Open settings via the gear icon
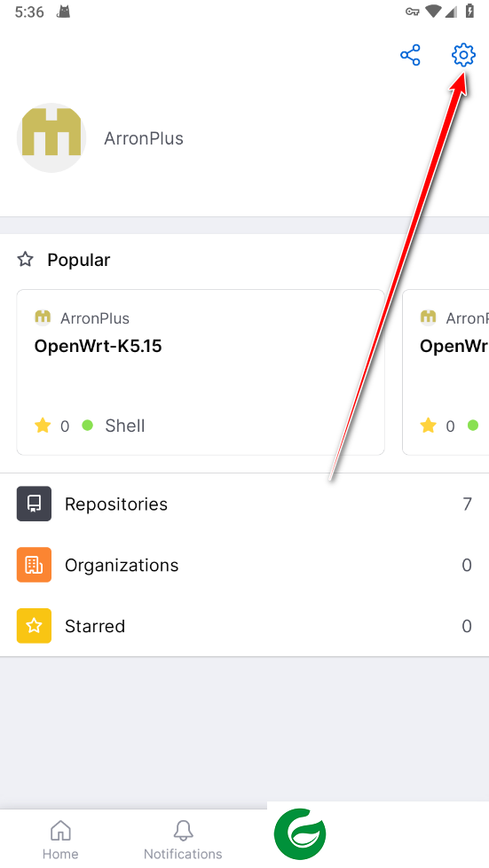Screen dimensions: 489x868 pos(463,55)
